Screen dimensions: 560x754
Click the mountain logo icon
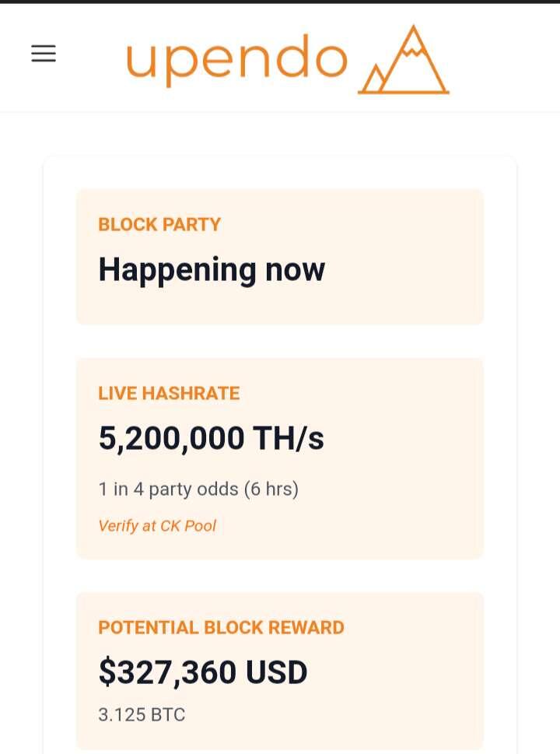pyautogui.click(x=404, y=59)
